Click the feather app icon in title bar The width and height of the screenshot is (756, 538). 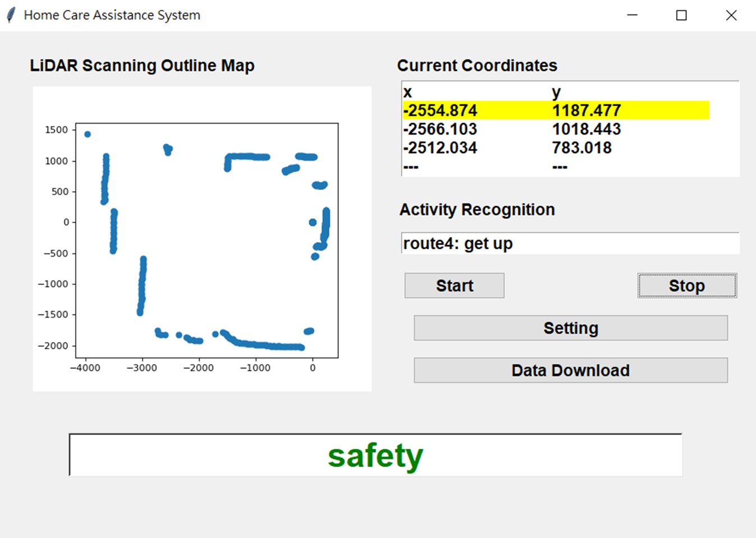pyautogui.click(x=11, y=15)
